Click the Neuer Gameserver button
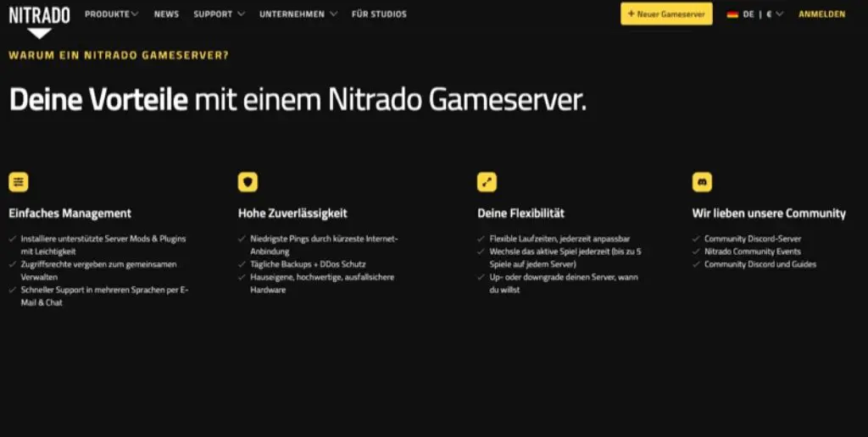Viewport: 868px width, 437px height. pyautogui.click(x=666, y=14)
